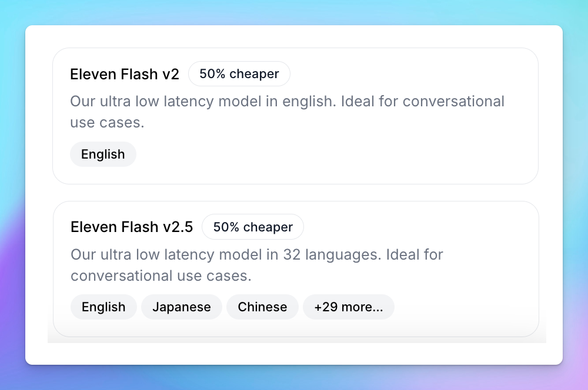Click "conversational use cases." line in v2.5 card
Viewport: 588px width, 390px height.
(161, 275)
